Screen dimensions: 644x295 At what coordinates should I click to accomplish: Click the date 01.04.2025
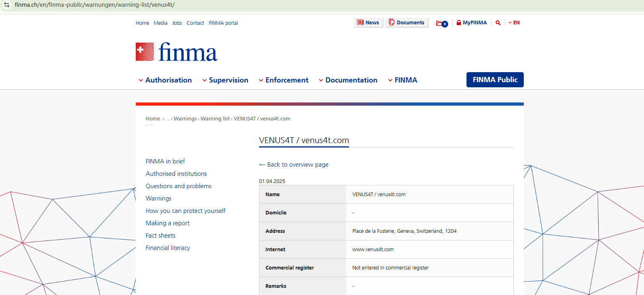(272, 181)
